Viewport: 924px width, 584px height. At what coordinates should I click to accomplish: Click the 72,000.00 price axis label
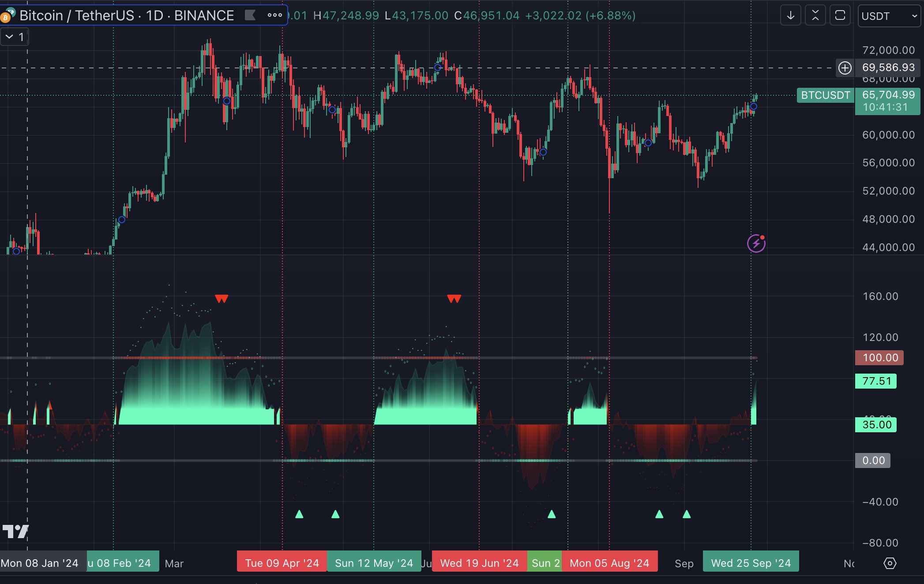[888, 50]
